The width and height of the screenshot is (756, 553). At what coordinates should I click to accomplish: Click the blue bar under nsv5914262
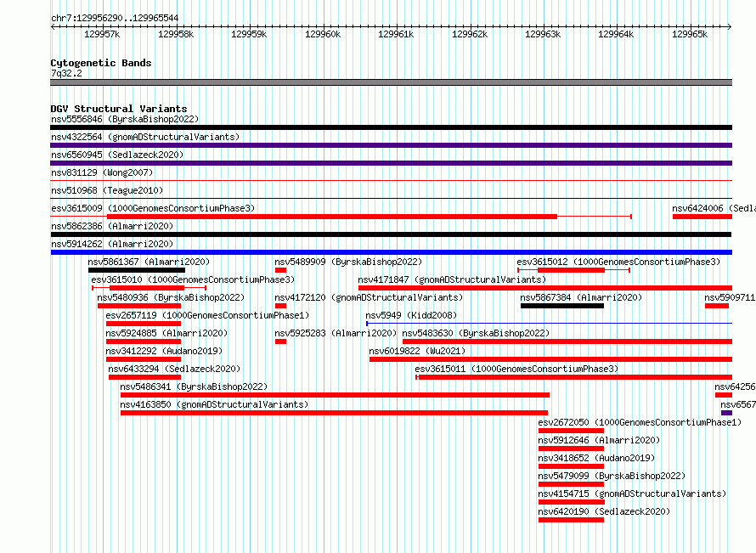click(391, 252)
